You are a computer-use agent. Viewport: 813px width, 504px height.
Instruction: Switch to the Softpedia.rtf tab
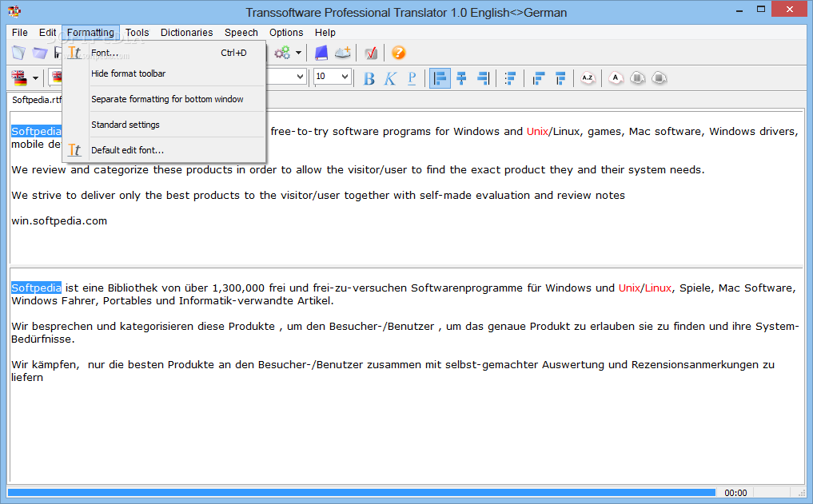[35, 100]
